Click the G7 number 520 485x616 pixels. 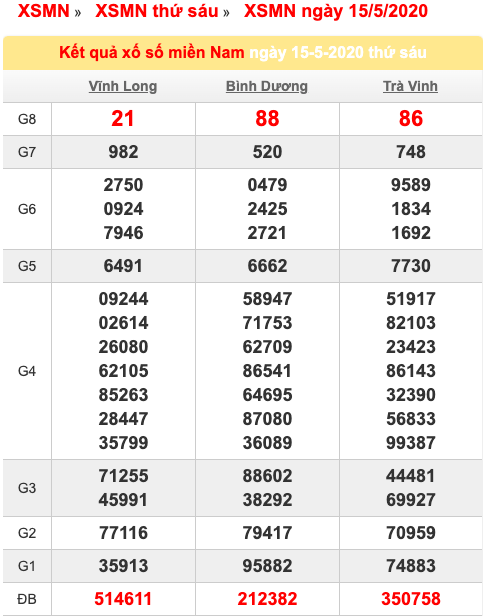pos(267,152)
